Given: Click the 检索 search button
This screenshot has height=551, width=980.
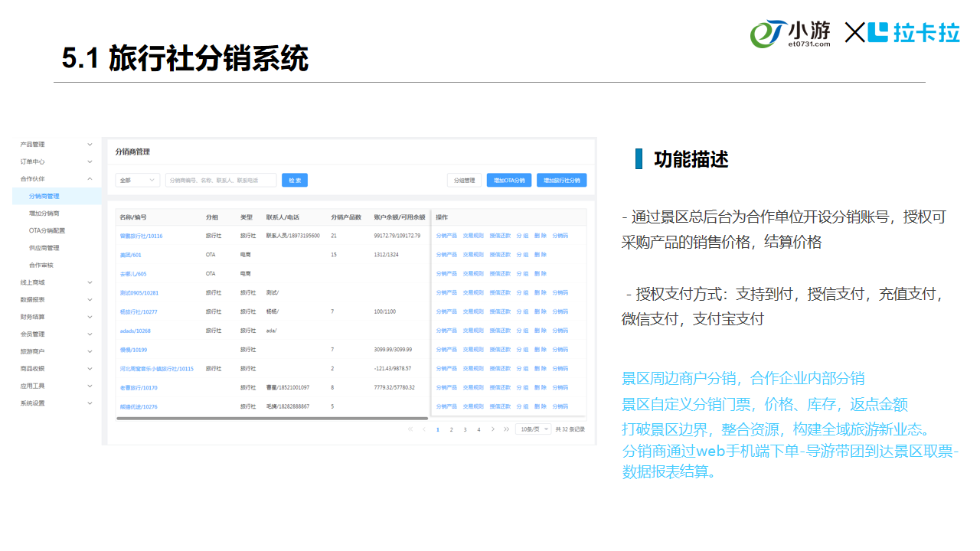Looking at the screenshot, I should tap(294, 181).
